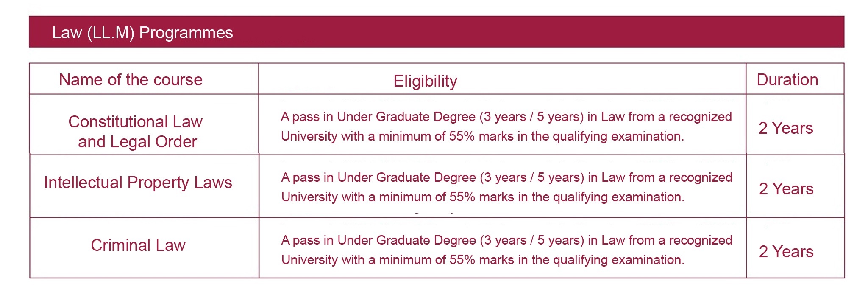Select 2 Years duration for Criminal Law
Screen dimensions: 868x298
click(786, 252)
